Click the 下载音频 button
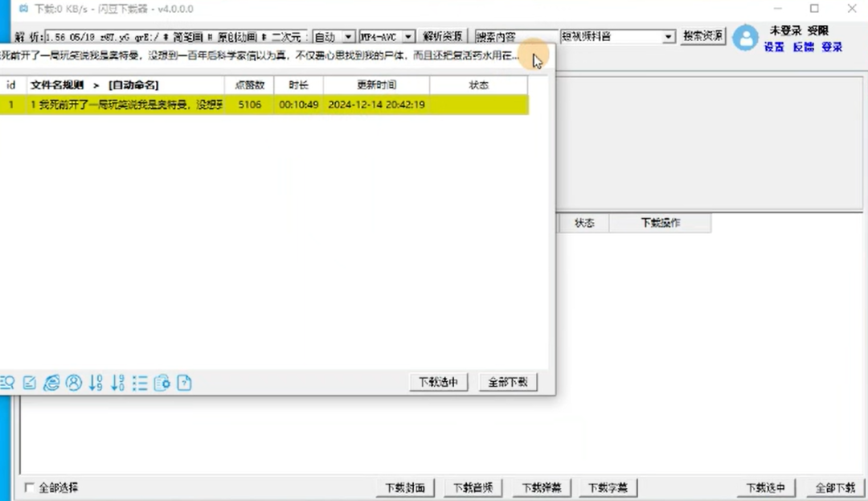 click(473, 487)
